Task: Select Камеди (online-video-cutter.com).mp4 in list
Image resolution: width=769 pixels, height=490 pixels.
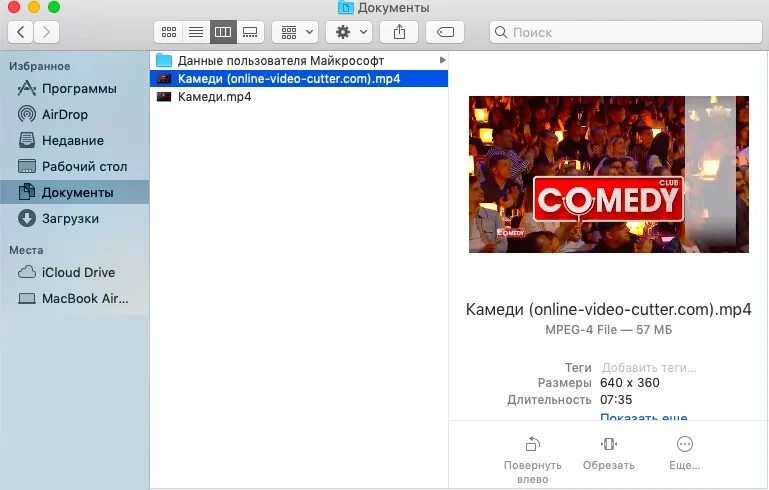Action: pyautogui.click(x=299, y=78)
